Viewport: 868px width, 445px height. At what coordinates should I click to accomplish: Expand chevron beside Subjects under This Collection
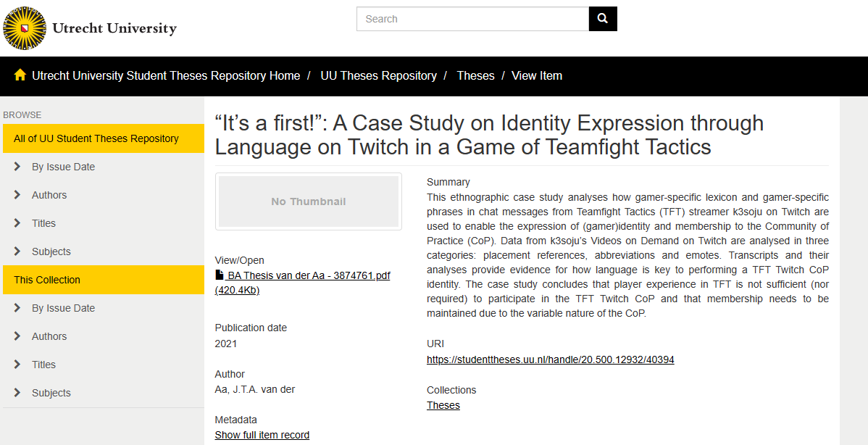tap(17, 392)
